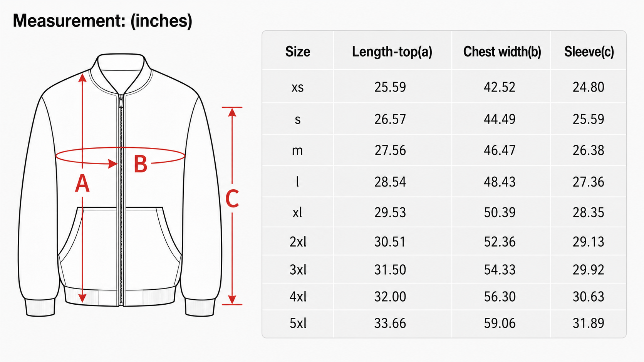Click the red letter B label

click(x=141, y=164)
